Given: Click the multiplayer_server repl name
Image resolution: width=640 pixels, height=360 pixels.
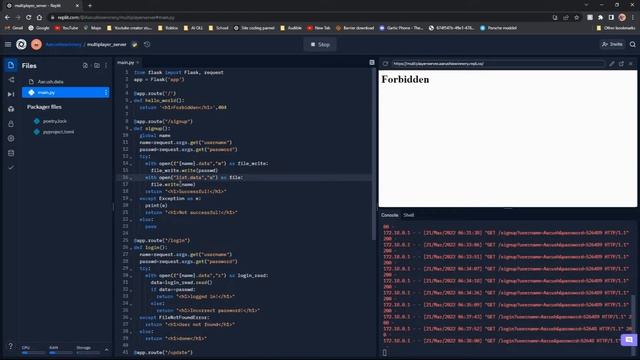Looking at the screenshot, I should click(107, 44).
